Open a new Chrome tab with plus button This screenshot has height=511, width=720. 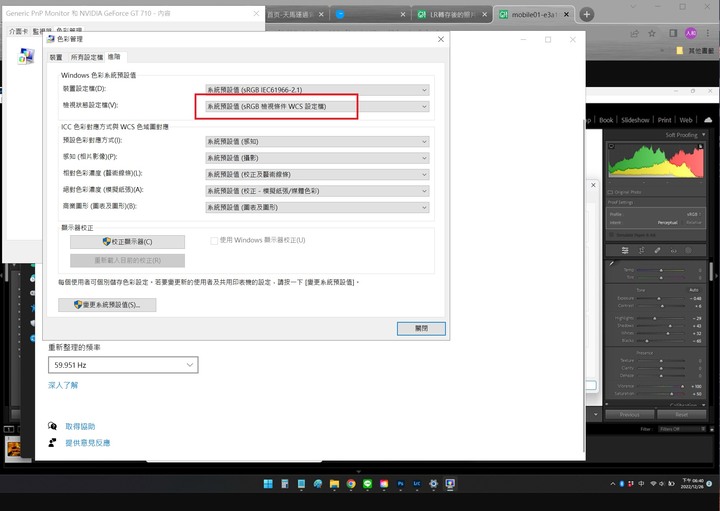coord(586,14)
